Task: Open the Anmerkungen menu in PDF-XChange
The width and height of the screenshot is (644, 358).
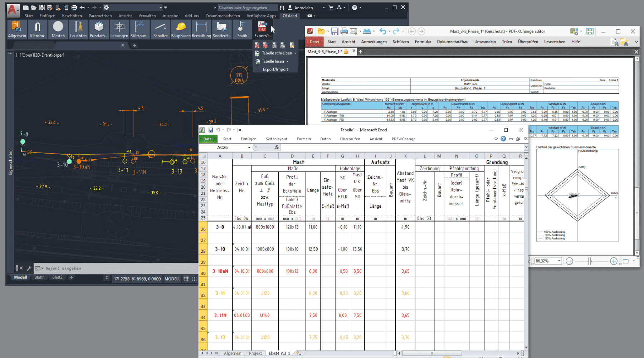Action: pyautogui.click(x=374, y=42)
